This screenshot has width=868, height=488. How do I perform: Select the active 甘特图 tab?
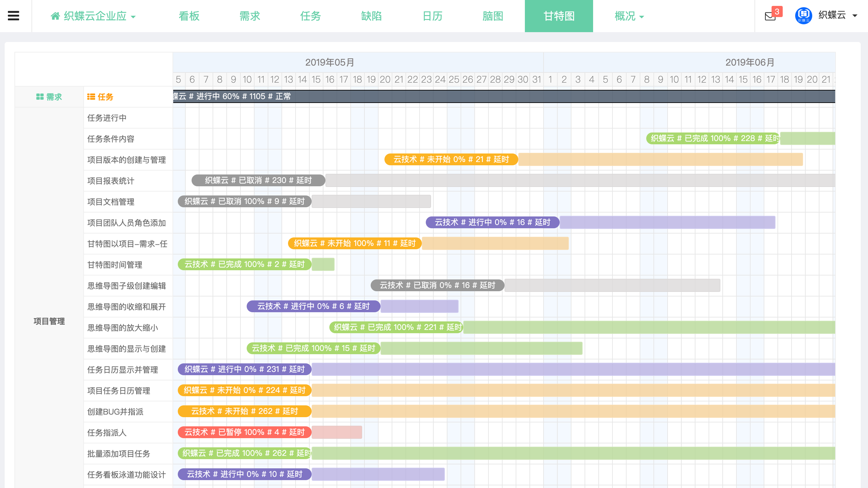pyautogui.click(x=559, y=16)
